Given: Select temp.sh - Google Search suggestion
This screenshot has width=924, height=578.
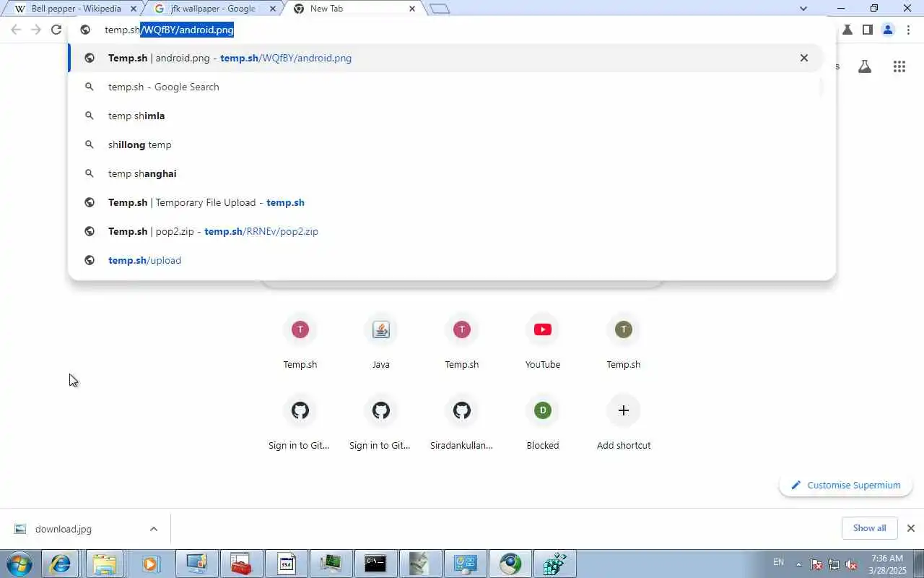Looking at the screenshot, I should [x=445, y=87].
